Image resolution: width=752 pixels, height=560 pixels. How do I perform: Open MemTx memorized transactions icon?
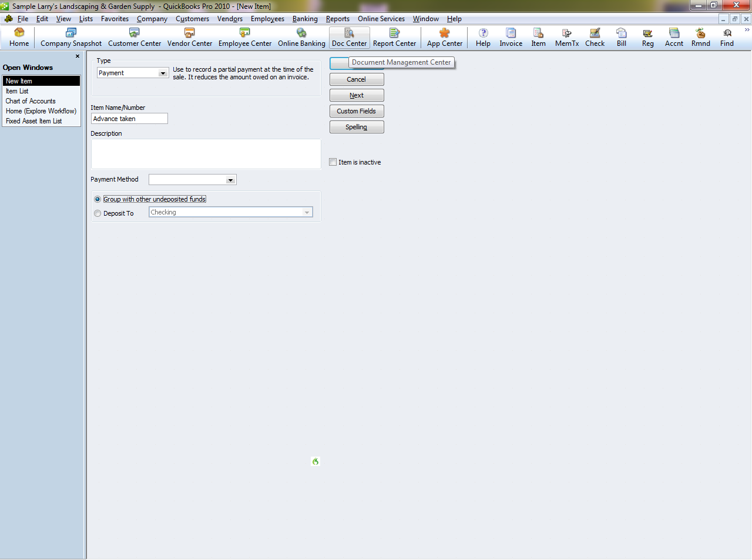pyautogui.click(x=567, y=38)
